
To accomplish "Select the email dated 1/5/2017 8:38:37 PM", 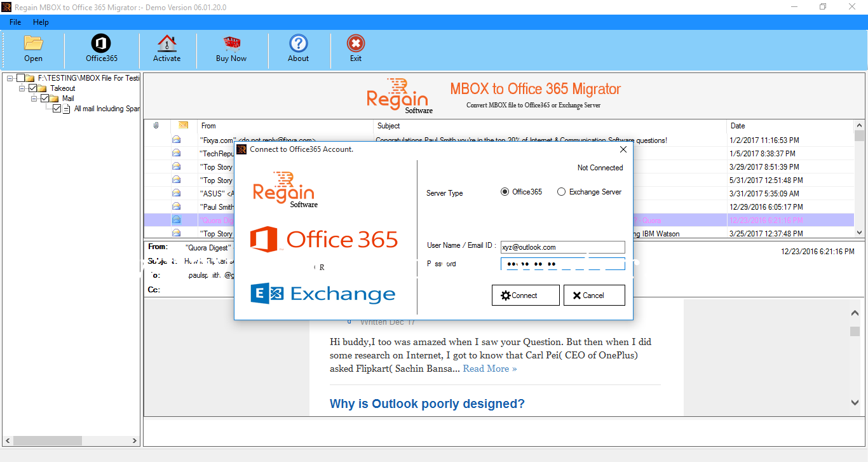I will (x=763, y=153).
